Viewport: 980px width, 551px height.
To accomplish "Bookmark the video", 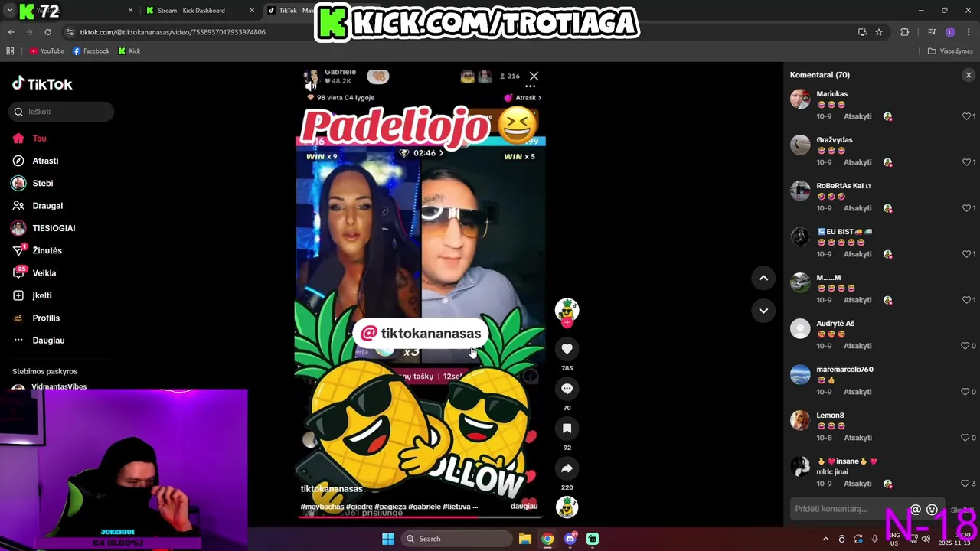I will pos(567,429).
